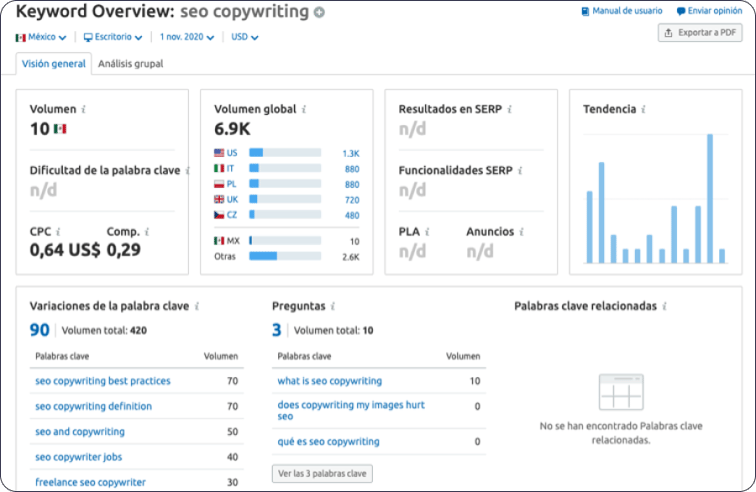Click info icon next to Volumen global
The height and width of the screenshot is (492, 756).
(304, 109)
